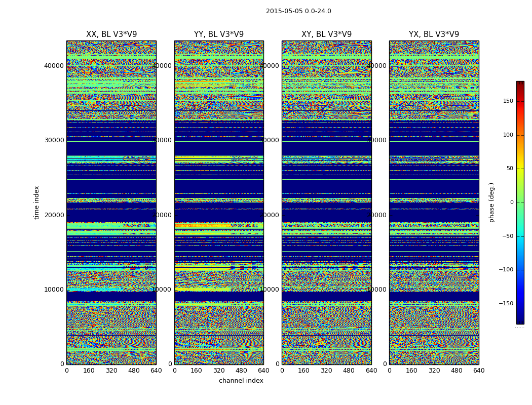Select the YY, BL V3*V9 subplot title
Image resolution: width=532 pixels, height=405 pixels.
pos(219,34)
